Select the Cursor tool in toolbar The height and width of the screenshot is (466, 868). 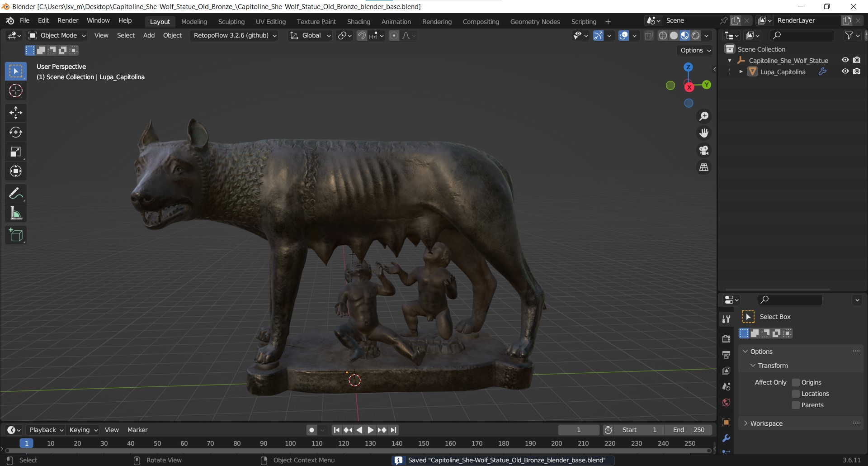16,91
